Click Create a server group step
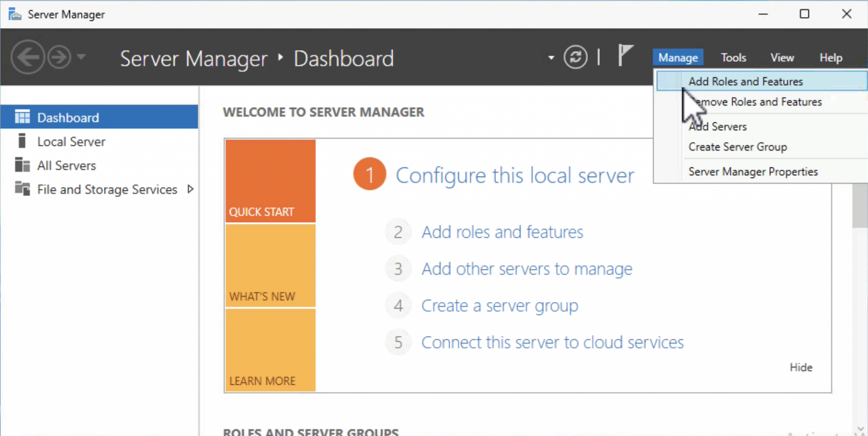 (499, 305)
